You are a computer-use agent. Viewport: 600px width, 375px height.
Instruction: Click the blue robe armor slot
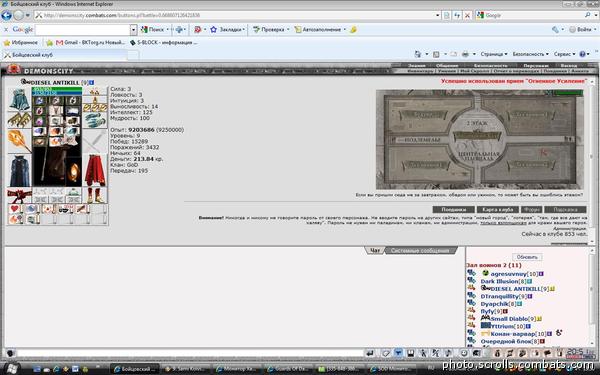[x=19, y=170]
